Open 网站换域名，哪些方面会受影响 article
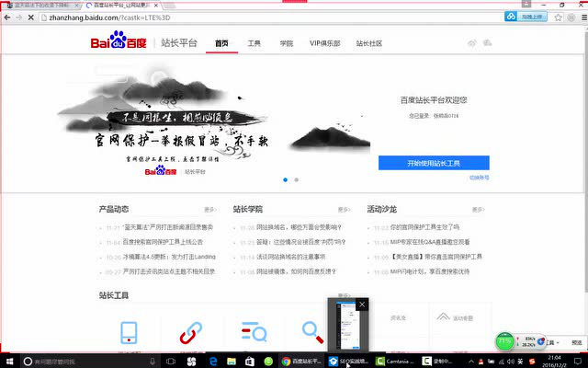The width and height of the screenshot is (588, 368). [299, 227]
